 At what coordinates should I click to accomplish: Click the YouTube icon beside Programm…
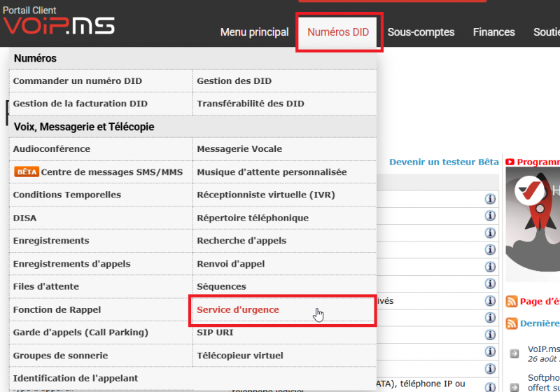[x=510, y=162]
